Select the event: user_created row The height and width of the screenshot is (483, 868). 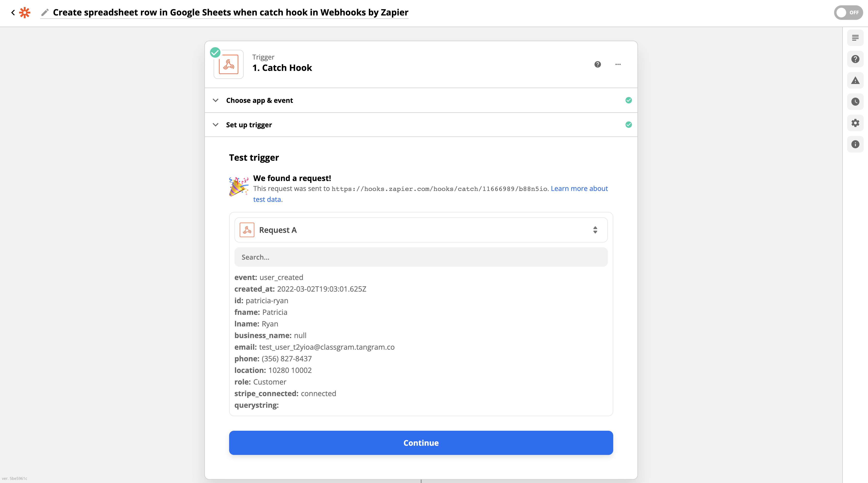pos(269,277)
